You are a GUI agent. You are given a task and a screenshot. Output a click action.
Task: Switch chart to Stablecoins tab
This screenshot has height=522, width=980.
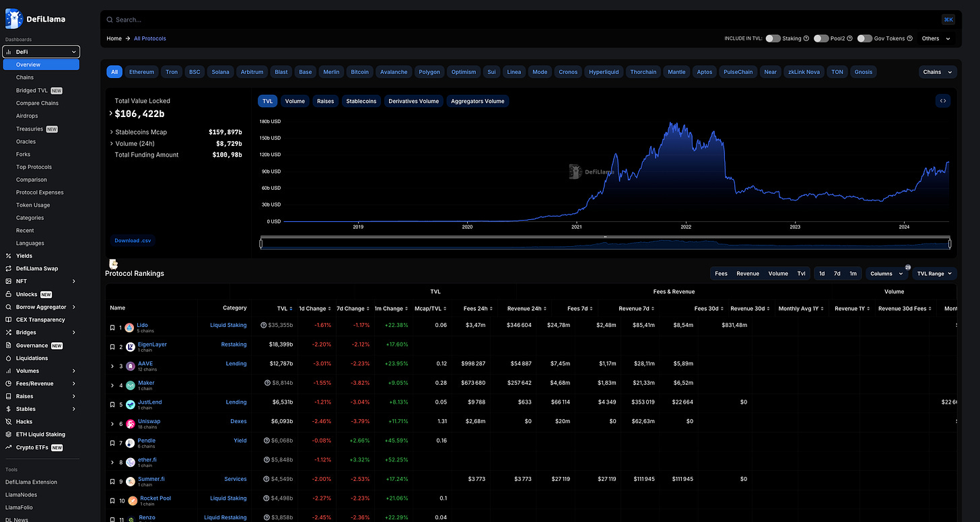tap(361, 101)
